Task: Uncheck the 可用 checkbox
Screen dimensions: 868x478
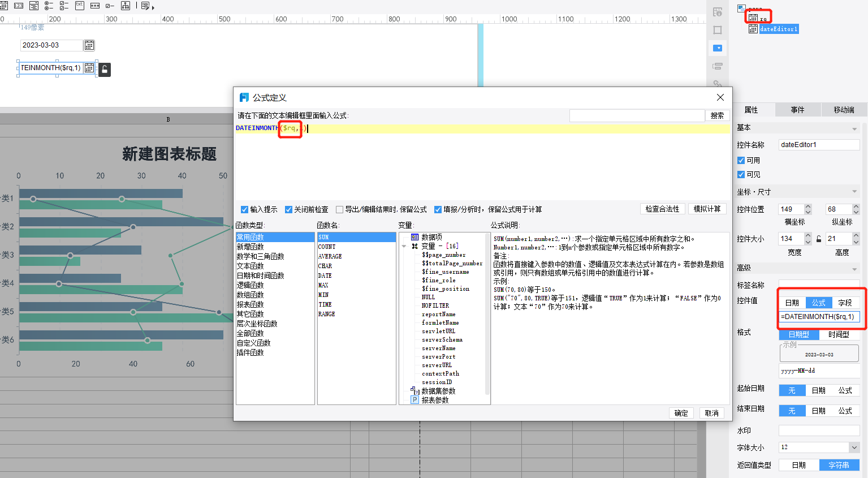Action: [x=741, y=161]
